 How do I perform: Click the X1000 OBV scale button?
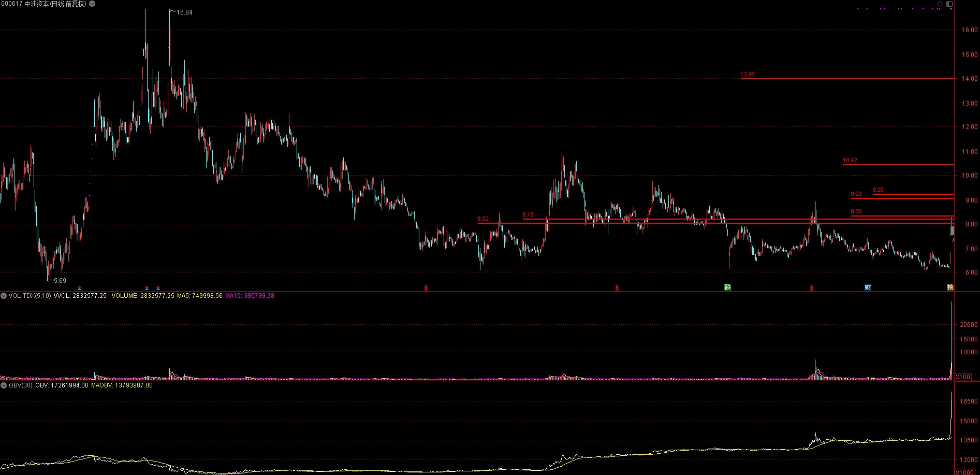964,472
